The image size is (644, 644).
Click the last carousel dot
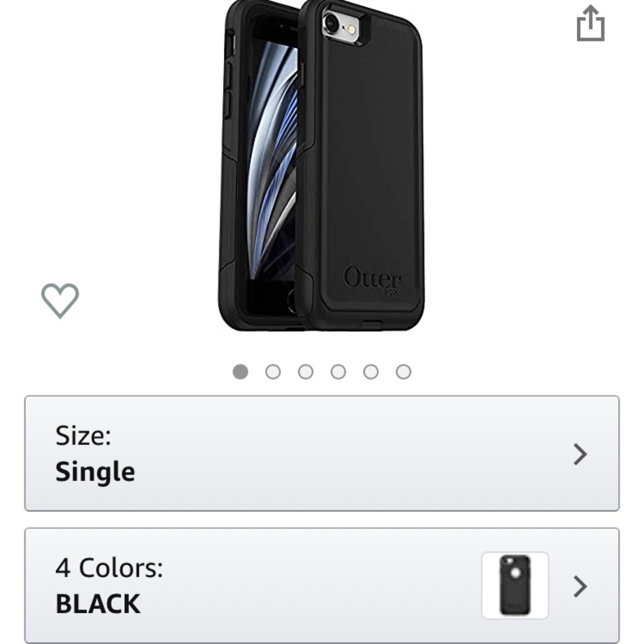point(402,370)
